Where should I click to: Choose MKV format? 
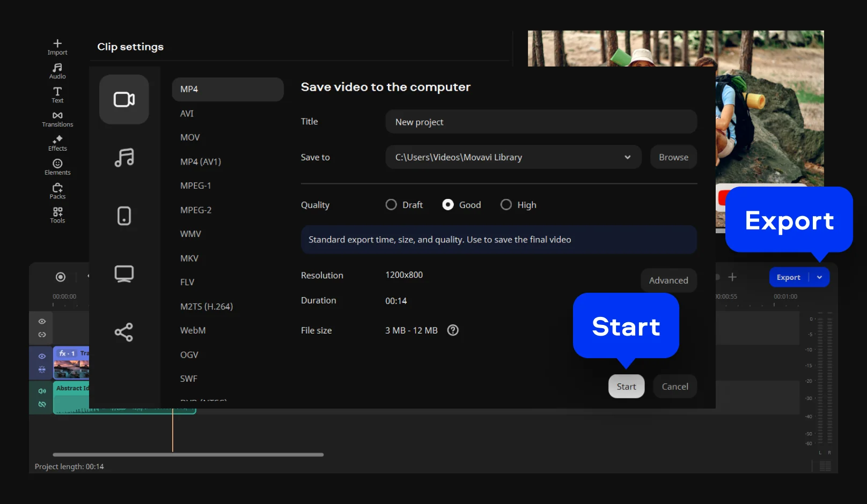[x=189, y=258]
